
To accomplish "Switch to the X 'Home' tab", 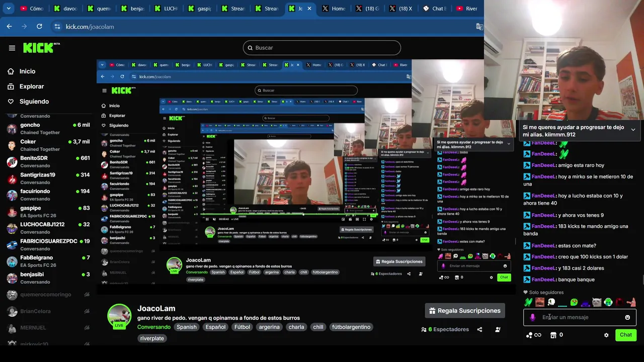I will click(x=334, y=9).
